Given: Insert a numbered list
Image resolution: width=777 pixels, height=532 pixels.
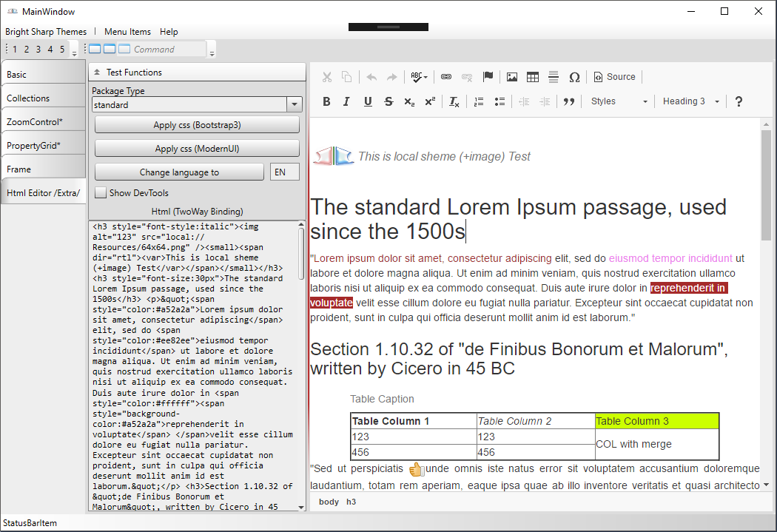Looking at the screenshot, I should (x=479, y=101).
